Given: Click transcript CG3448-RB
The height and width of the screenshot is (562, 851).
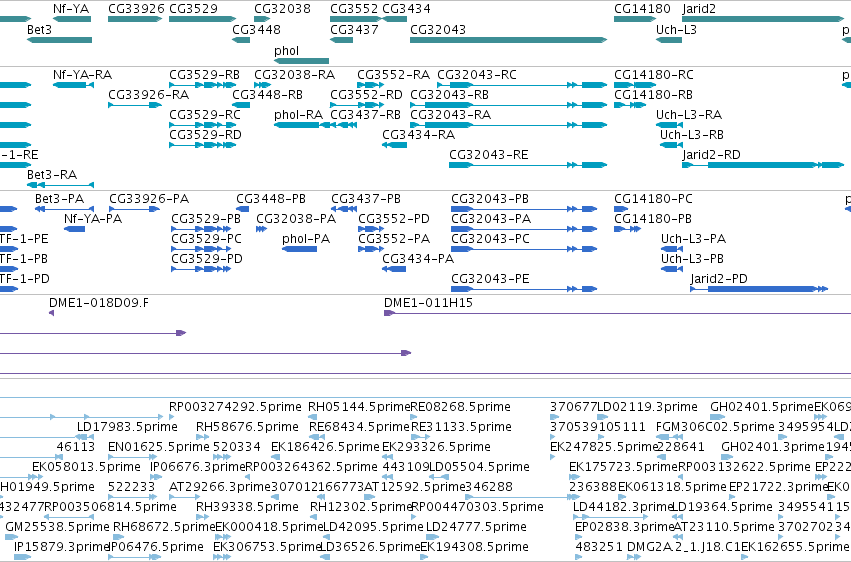Looking at the screenshot, I should click(x=268, y=94).
